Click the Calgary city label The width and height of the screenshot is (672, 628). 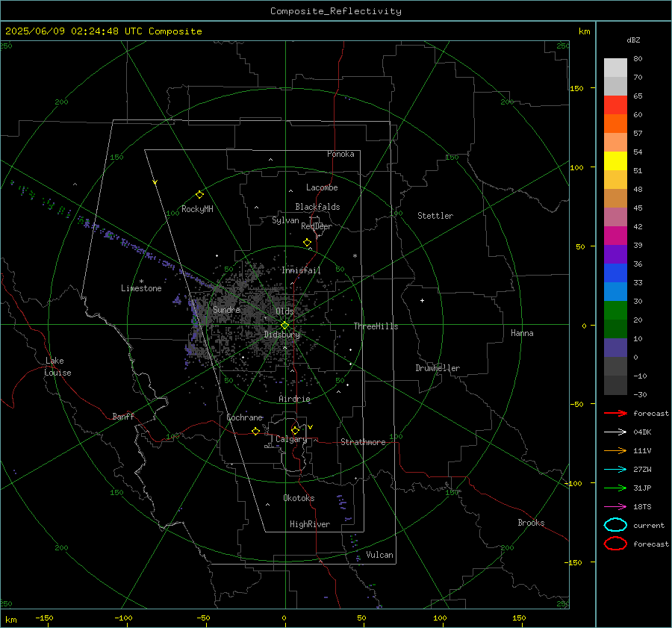291,439
